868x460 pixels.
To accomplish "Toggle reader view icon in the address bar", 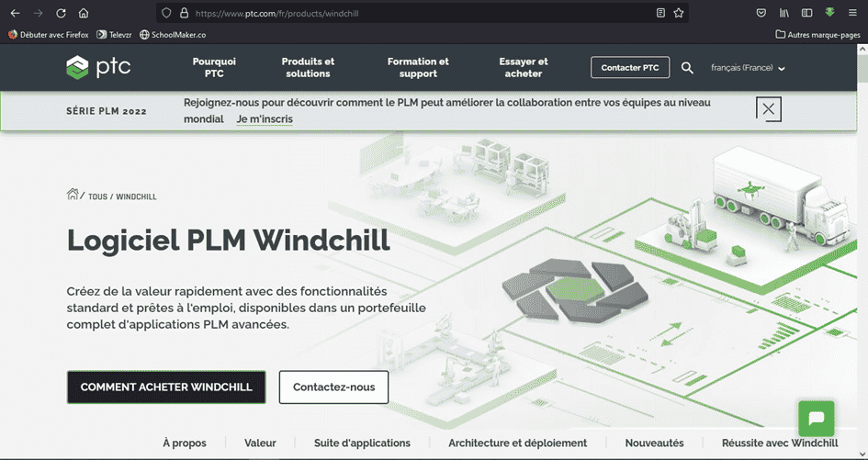I will (x=660, y=13).
